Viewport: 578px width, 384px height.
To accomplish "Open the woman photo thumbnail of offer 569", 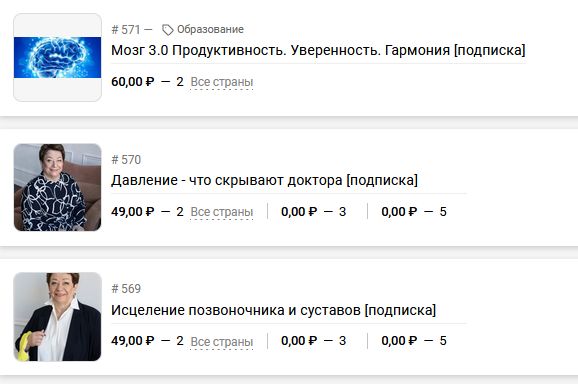I will 58,317.
